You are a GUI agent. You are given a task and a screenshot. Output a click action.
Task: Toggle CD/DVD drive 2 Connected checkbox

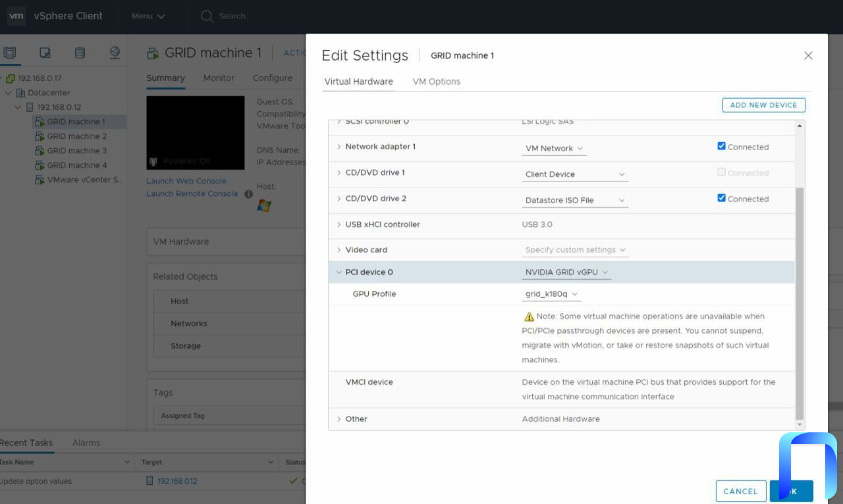click(x=721, y=198)
